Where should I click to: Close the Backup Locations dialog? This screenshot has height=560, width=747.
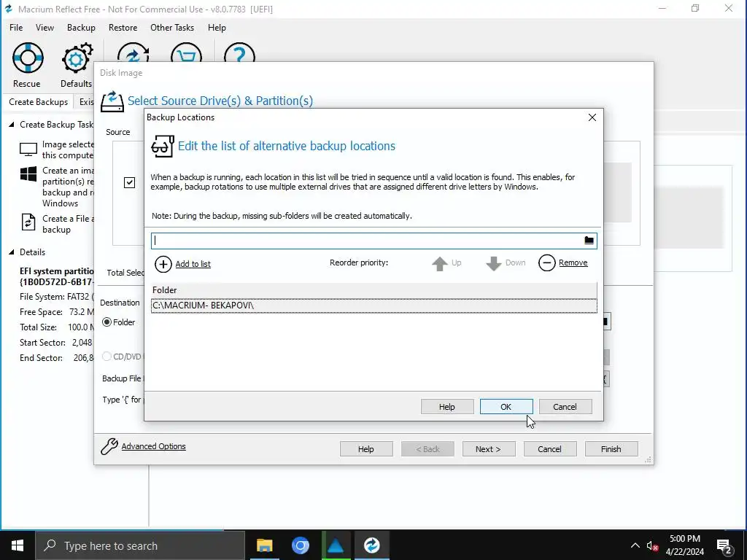pos(592,117)
